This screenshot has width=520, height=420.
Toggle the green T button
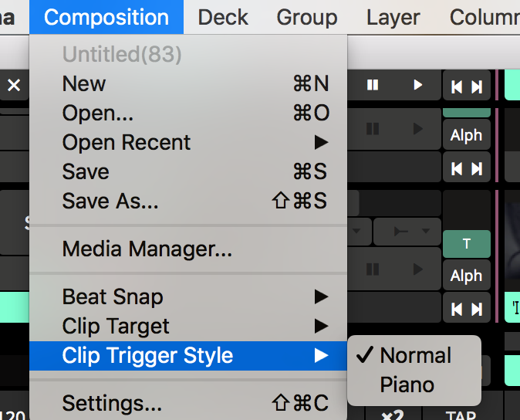(466, 244)
